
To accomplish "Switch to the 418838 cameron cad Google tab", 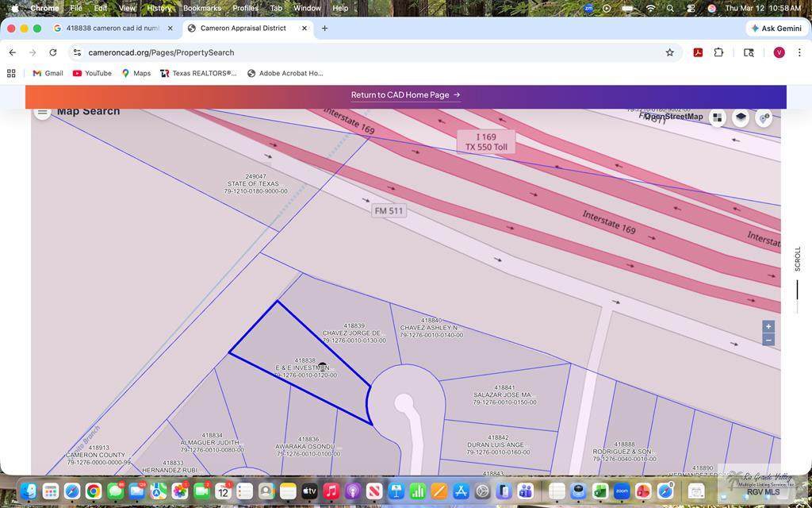I will [x=113, y=29].
